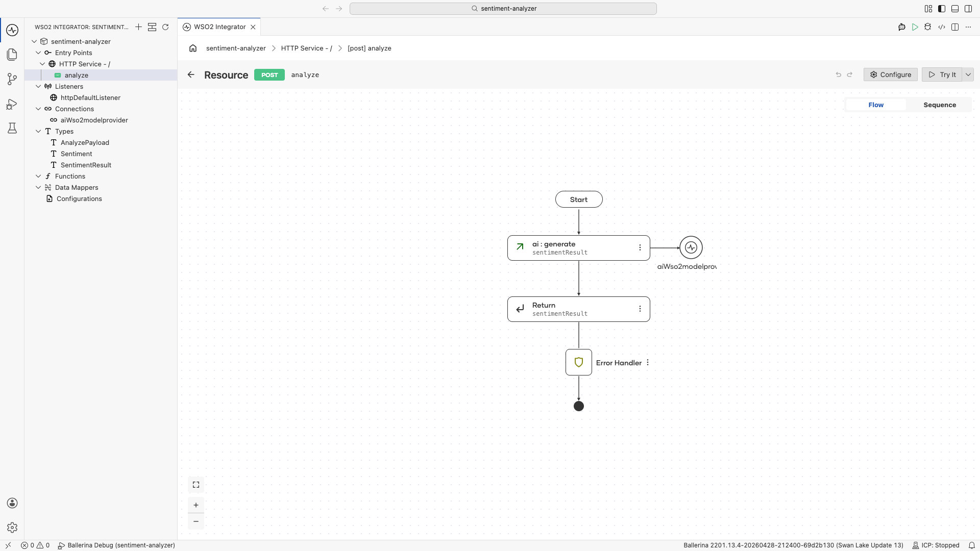Click the Error Handler shield node
The width and height of the screenshot is (980, 551).
579,362
